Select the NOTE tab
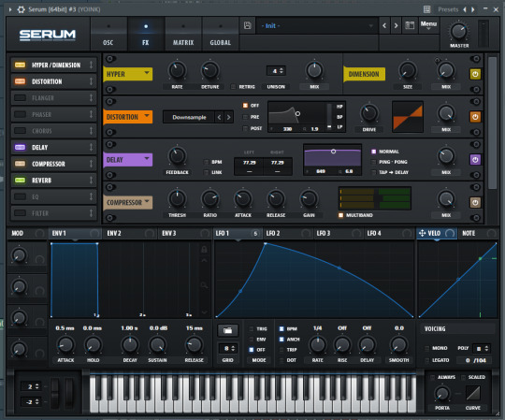The height and width of the screenshot is (420, 505). (479, 233)
